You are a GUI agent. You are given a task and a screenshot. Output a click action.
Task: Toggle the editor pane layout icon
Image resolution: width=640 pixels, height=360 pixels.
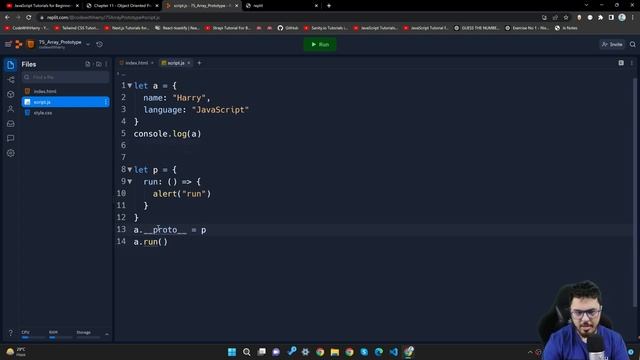tap(621, 63)
